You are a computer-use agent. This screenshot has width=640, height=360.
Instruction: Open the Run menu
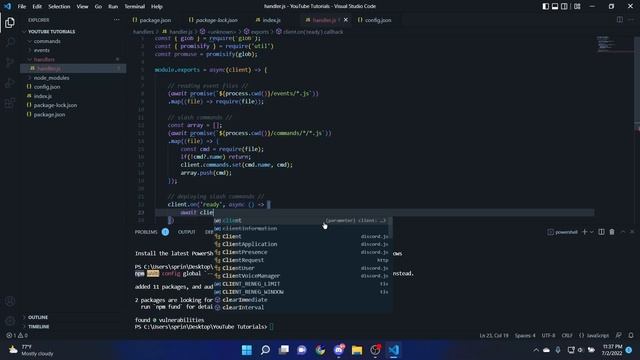(x=113, y=7)
